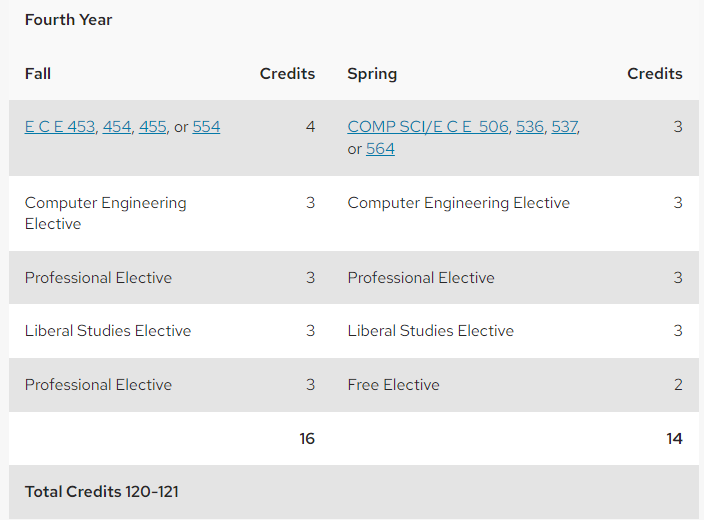Click the spring Professional Elective cell
704x520 pixels.
coord(421,278)
